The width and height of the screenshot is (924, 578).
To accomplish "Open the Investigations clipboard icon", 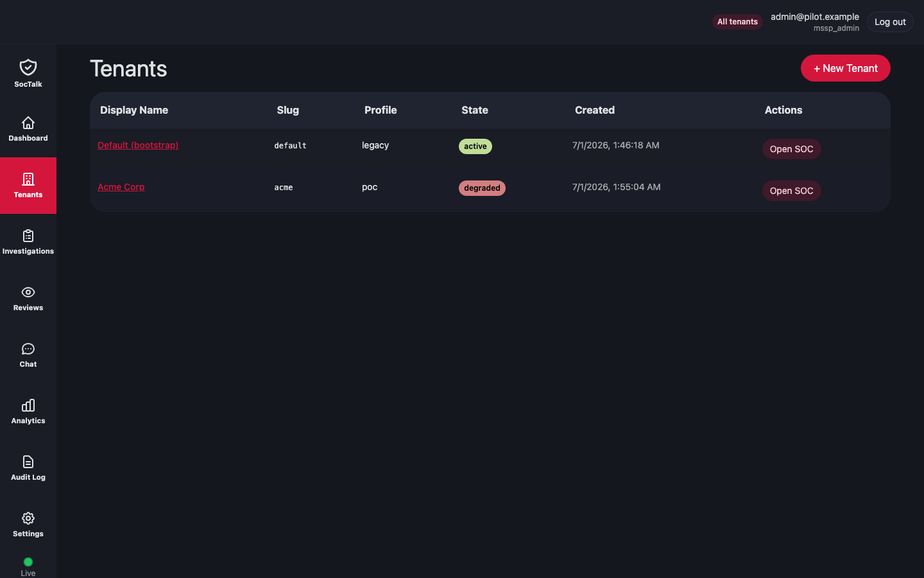I will click(28, 236).
